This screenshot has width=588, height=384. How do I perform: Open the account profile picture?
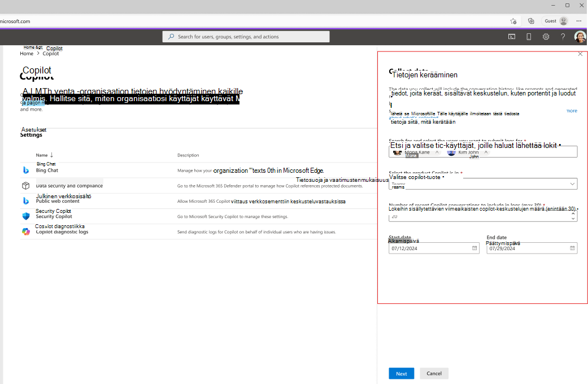pyautogui.click(x=580, y=37)
